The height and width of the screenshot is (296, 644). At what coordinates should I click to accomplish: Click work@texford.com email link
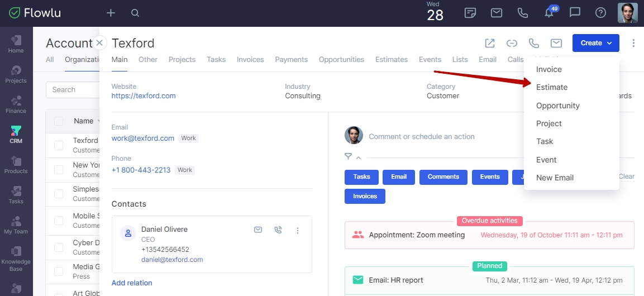(143, 139)
